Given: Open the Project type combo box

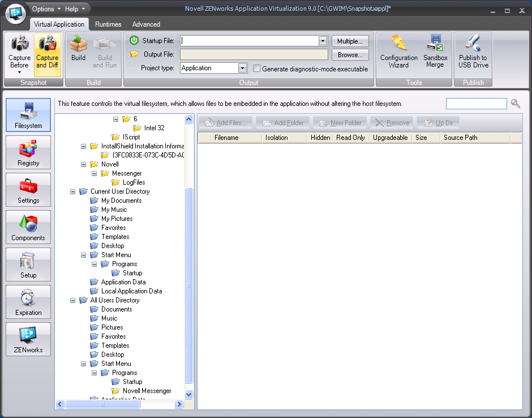Looking at the screenshot, I should (242, 68).
